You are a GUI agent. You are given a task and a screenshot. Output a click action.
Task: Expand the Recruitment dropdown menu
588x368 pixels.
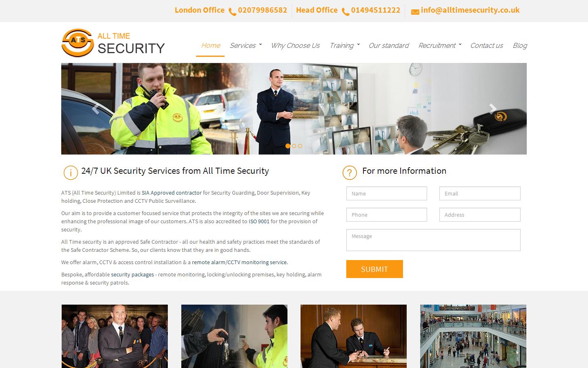tap(439, 45)
